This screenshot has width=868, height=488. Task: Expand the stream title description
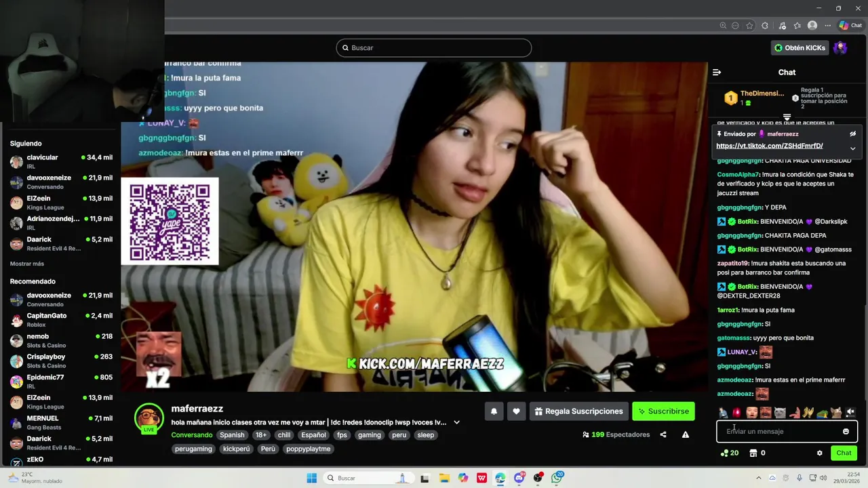pos(456,422)
